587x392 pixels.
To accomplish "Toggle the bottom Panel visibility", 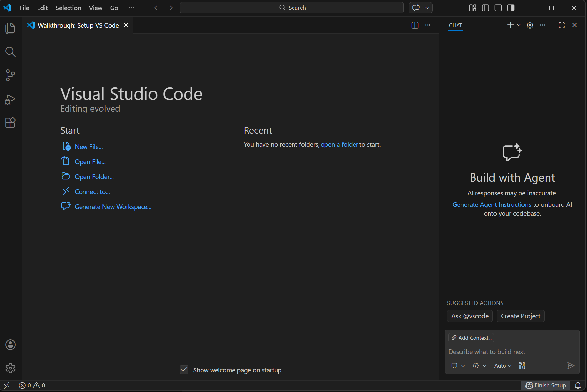I will (498, 8).
